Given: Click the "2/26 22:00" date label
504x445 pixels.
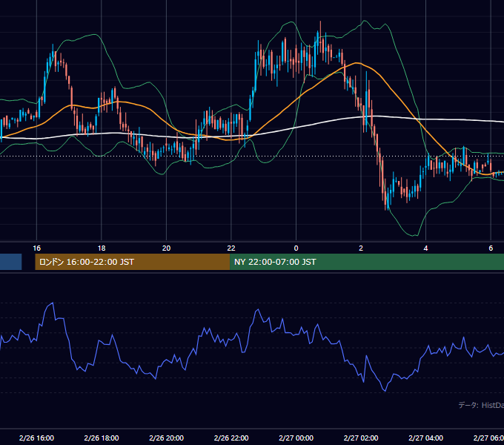Looking at the screenshot, I should point(231,438).
